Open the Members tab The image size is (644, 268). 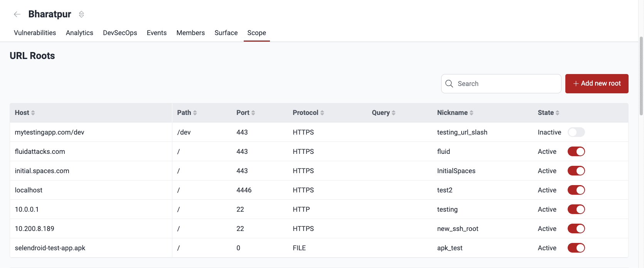[191, 33]
